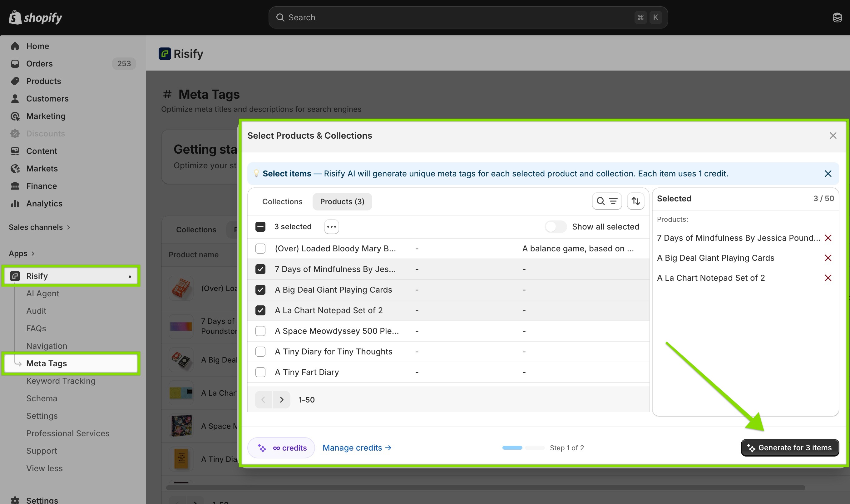Click the infinite credits badge
Viewport: 850px width, 504px height.
[281, 447]
